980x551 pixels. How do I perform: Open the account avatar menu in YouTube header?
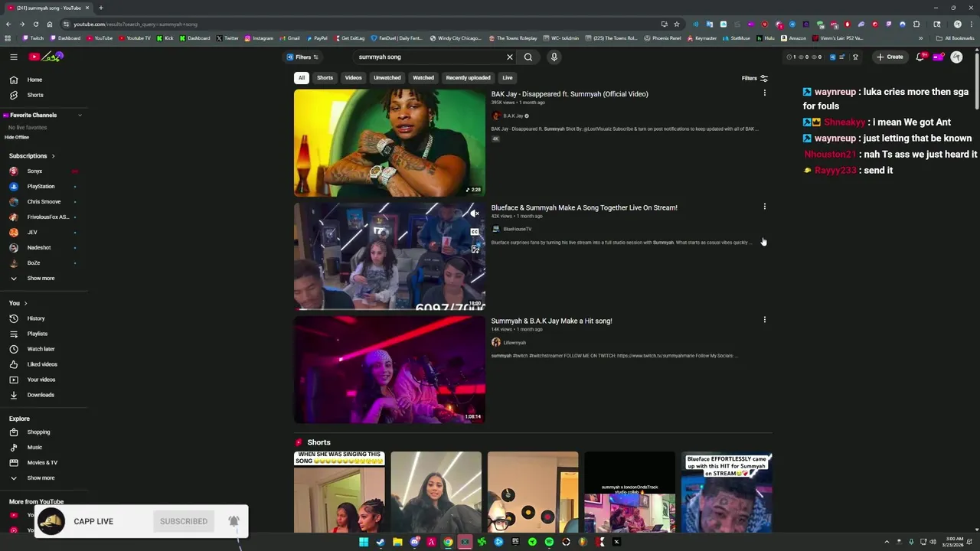957,57
